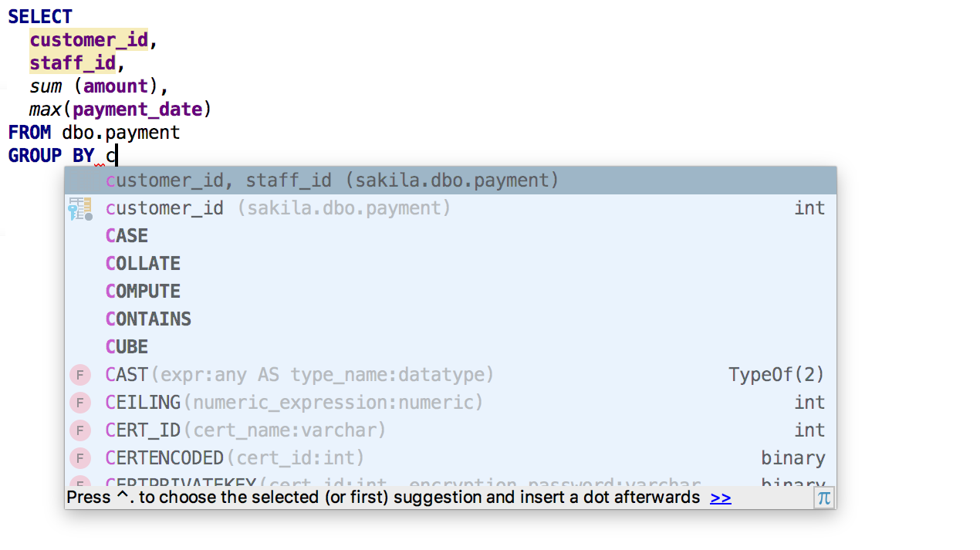Image resolution: width=980 pixels, height=550 pixels.
Task: Choose customer_id column suggestion with int type
Action: click(x=450, y=208)
